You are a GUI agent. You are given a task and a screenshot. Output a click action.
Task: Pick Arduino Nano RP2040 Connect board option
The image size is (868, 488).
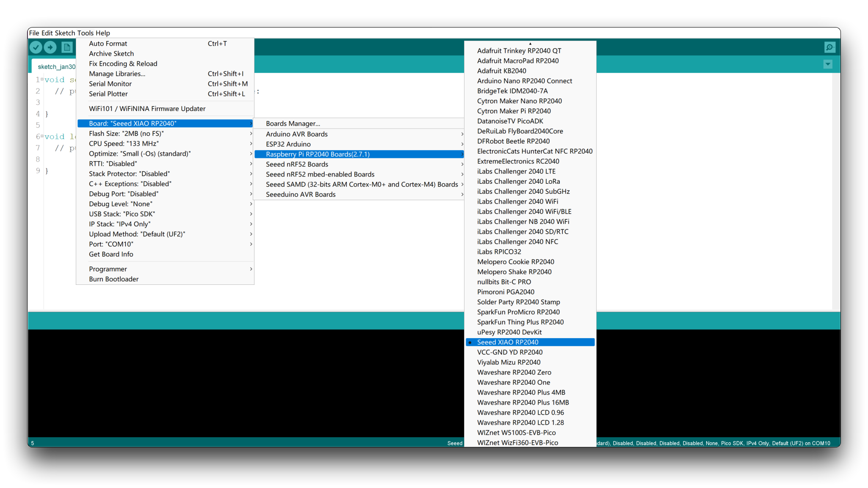pos(524,81)
